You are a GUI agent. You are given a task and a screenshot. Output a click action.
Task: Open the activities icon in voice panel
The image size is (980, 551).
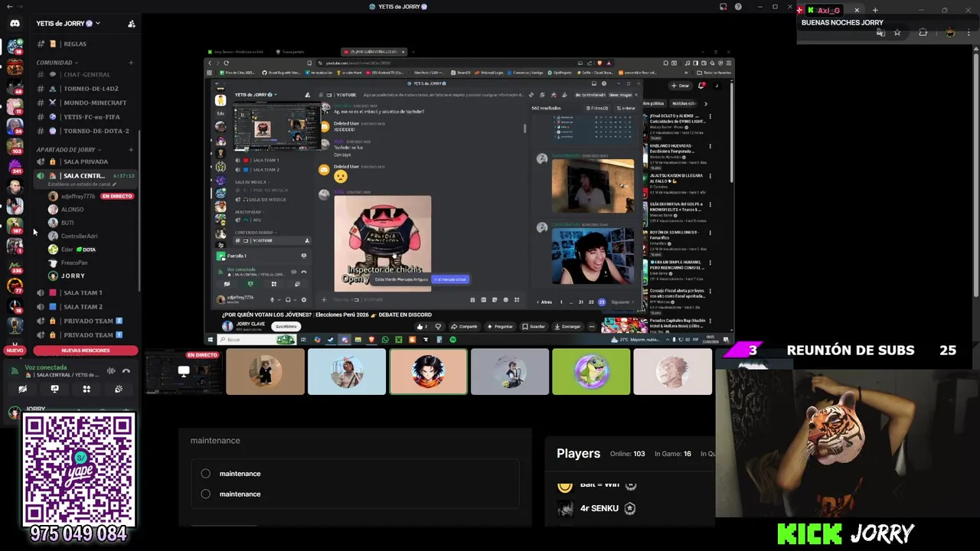click(87, 389)
